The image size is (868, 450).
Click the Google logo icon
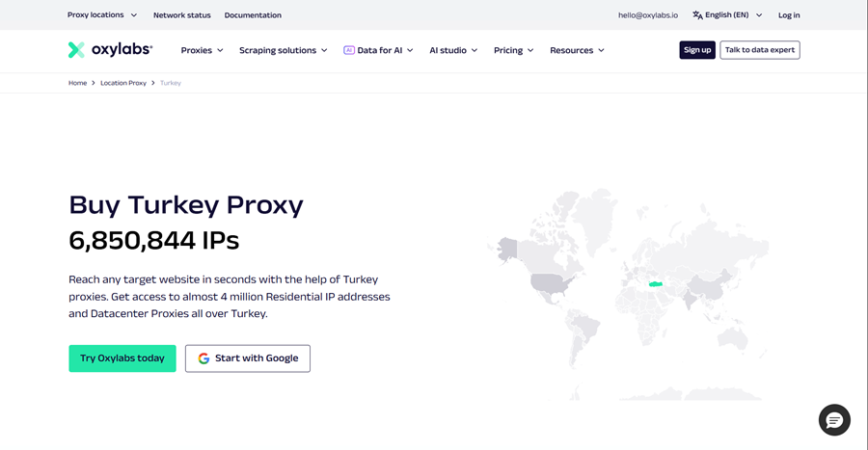[203, 358]
